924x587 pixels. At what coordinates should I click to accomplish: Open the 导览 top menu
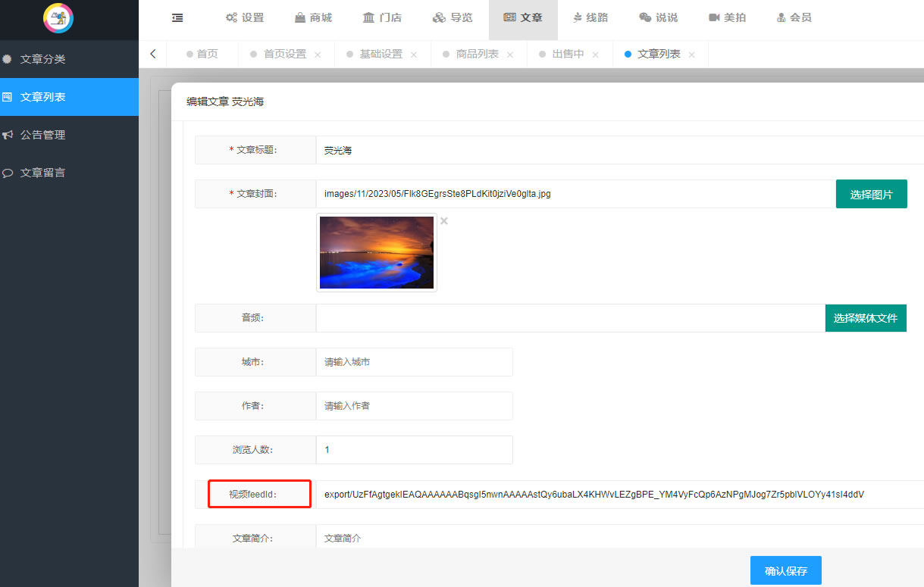[x=453, y=17]
